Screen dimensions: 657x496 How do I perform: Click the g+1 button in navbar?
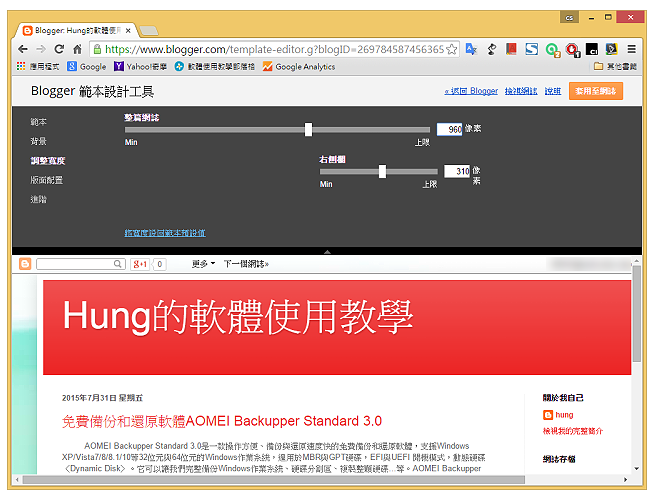pos(140,264)
